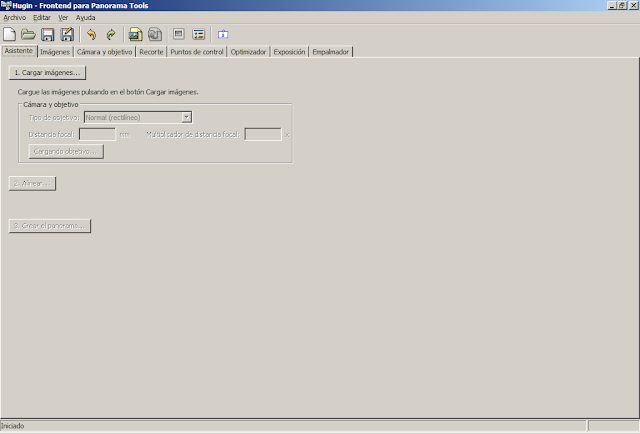This screenshot has height=434, width=640.
Task: Click the Distancia focal input field
Action: coord(98,134)
